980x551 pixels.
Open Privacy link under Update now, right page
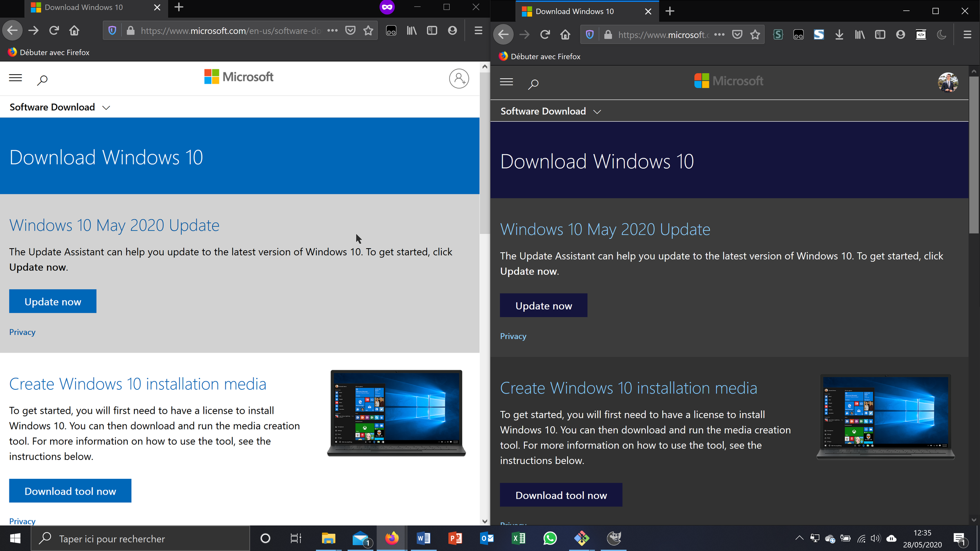coord(513,336)
